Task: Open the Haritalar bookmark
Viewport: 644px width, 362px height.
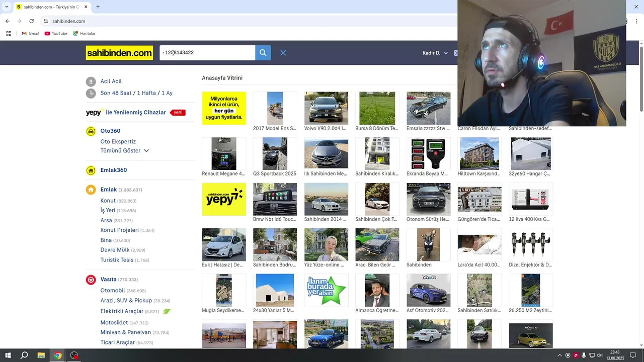Action: click(x=84, y=34)
